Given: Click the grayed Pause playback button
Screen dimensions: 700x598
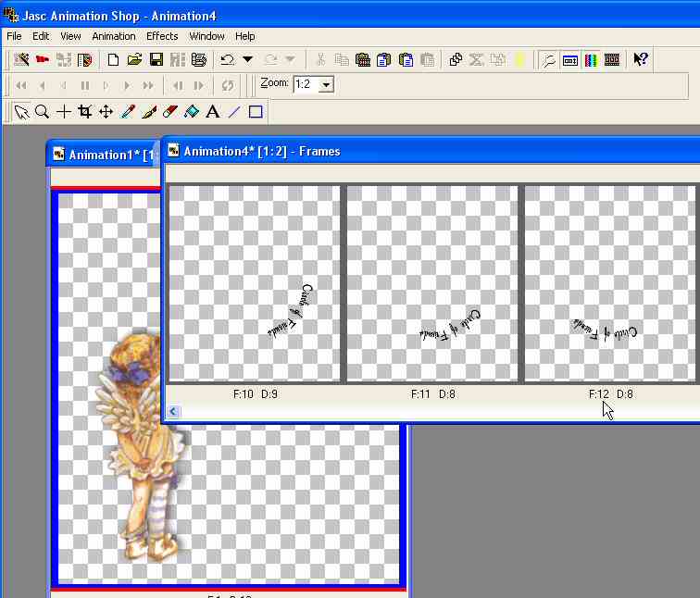Looking at the screenshot, I should [x=85, y=85].
